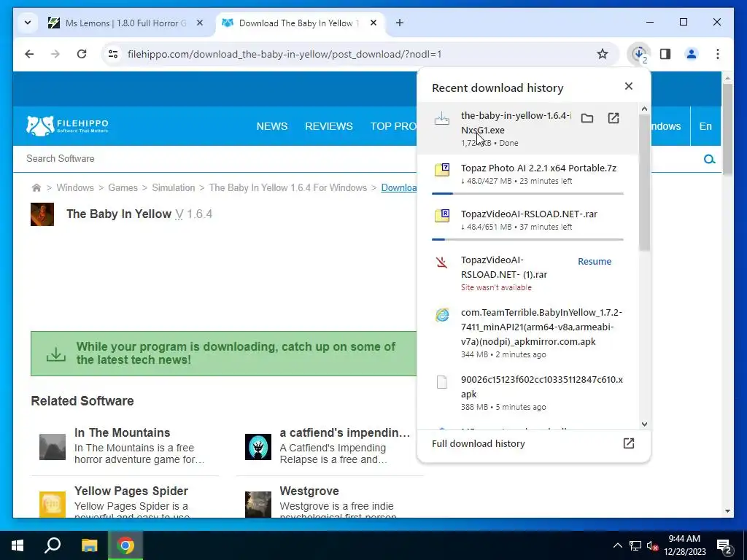Open the REVIEWS menu item
The image size is (747, 560).
[x=329, y=126]
